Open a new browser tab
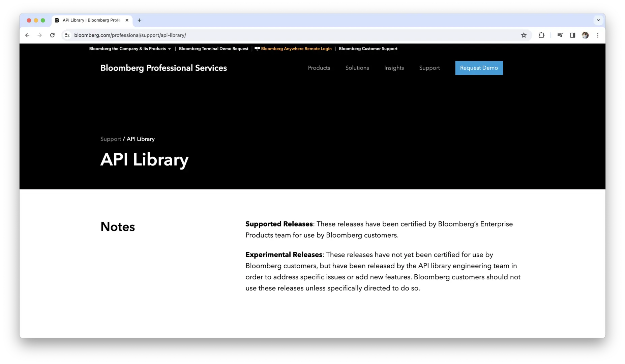This screenshot has width=625, height=364. (139, 20)
